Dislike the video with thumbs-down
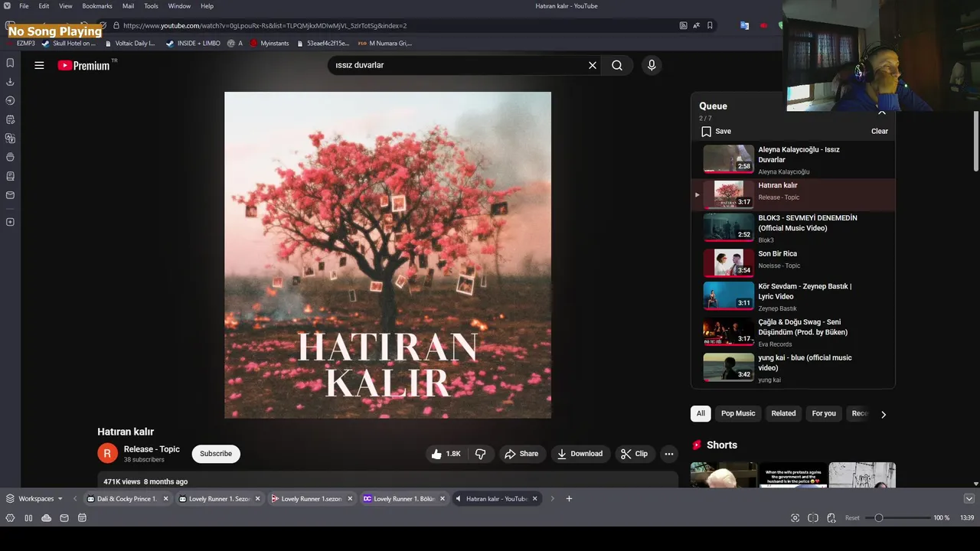The image size is (980, 551). click(x=480, y=454)
